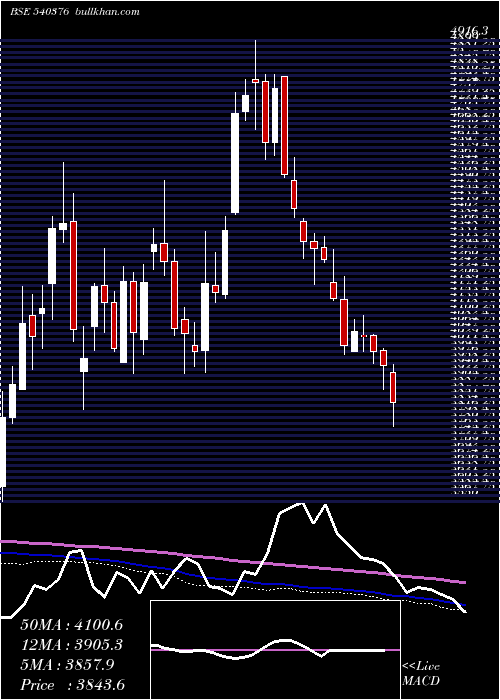This screenshot has width=500, height=700.
Task: Click the 12MA : 3905.3 value
Action: 71,645
